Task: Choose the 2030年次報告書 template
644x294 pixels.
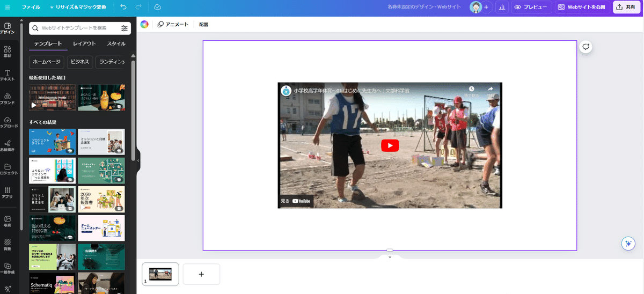Action: [101, 200]
